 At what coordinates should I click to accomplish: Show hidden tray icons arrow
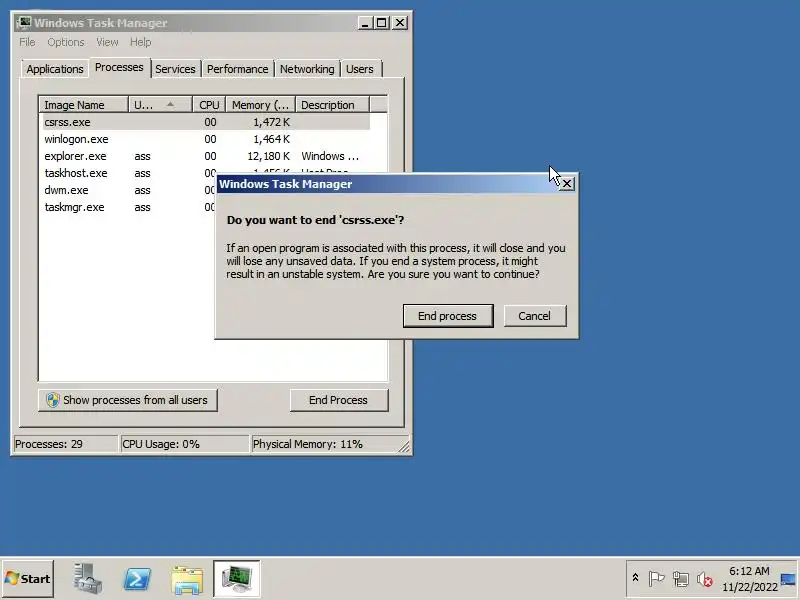point(635,578)
